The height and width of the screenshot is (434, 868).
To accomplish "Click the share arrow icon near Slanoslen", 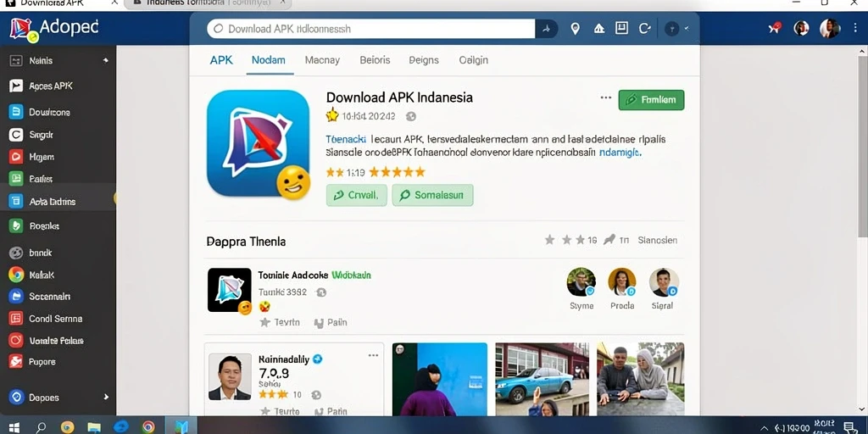I will 609,240.
